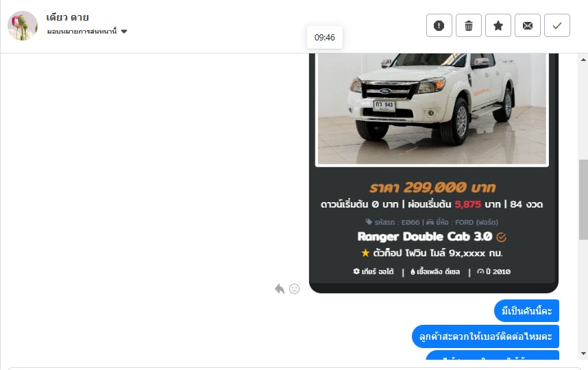Delete conversation using trash can icon
The height and width of the screenshot is (370, 588).
pos(468,25)
